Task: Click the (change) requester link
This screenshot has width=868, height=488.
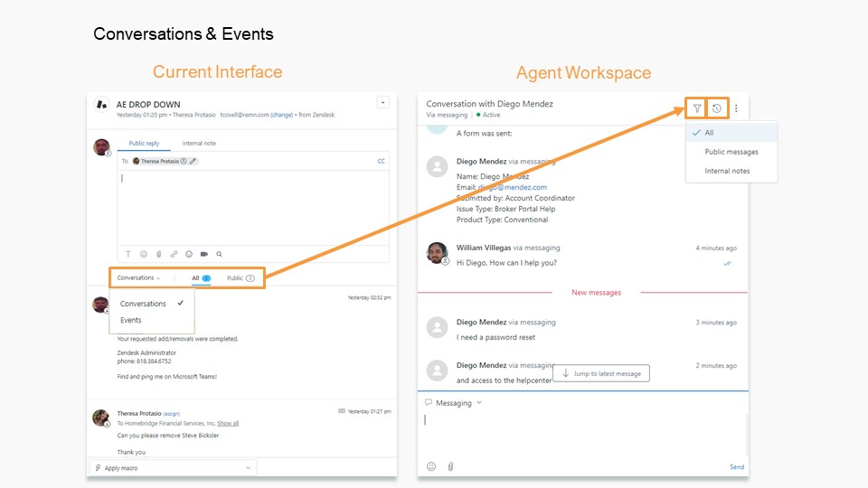Action: [282, 115]
